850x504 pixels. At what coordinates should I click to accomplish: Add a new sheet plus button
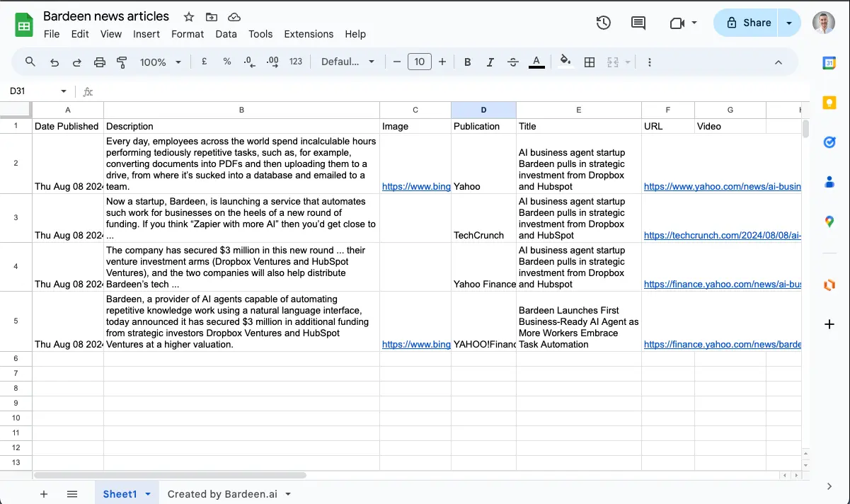click(x=44, y=494)
